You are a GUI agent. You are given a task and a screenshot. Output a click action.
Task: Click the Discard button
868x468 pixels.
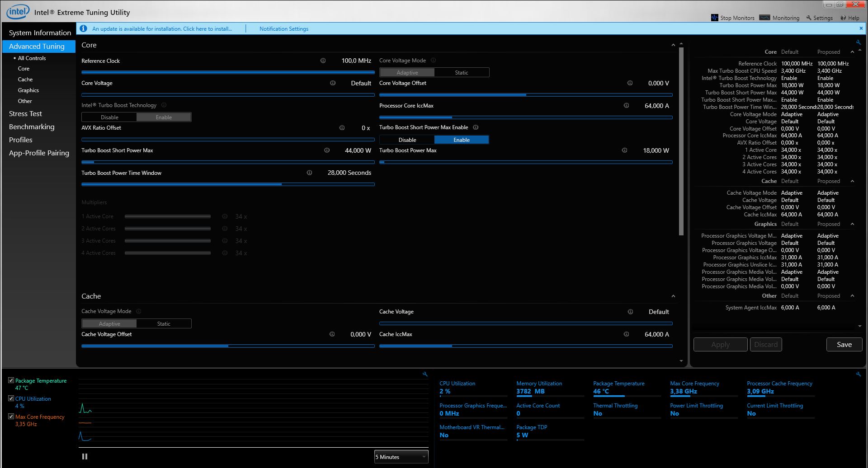click(x=766, y=344)
